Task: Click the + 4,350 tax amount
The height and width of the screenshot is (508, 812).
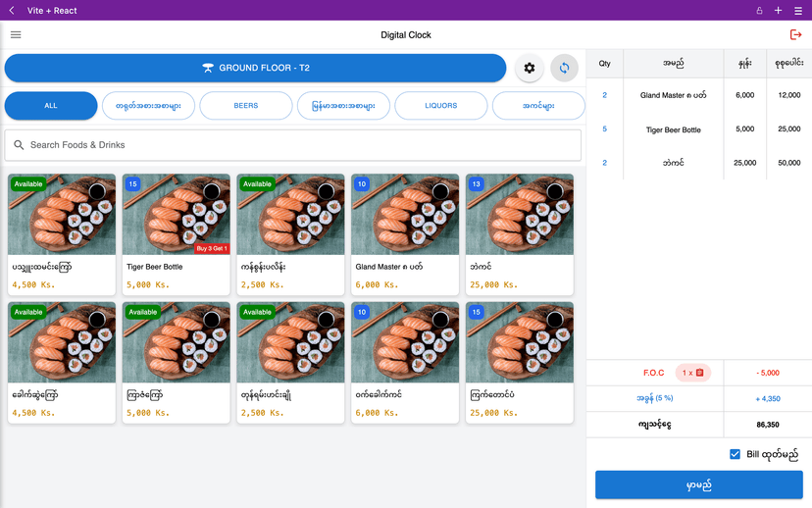Action: (768, 399)
